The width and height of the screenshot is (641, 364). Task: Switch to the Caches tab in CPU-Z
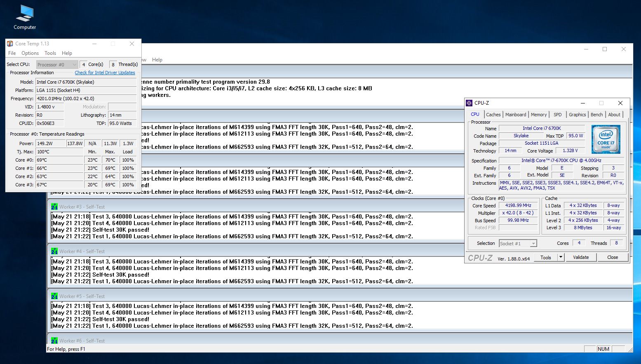(493, 115)
